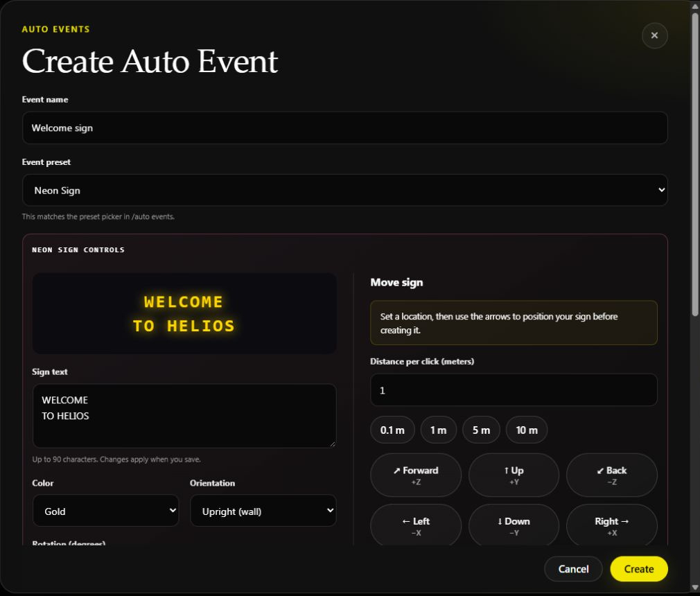Click the Sign text textarea

pyautogui.click(x=184, y=416)
